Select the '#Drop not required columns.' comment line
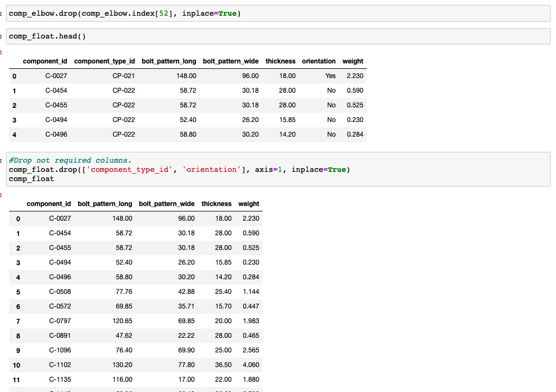This screenshot has height=392, width=556. click(70, 160)
